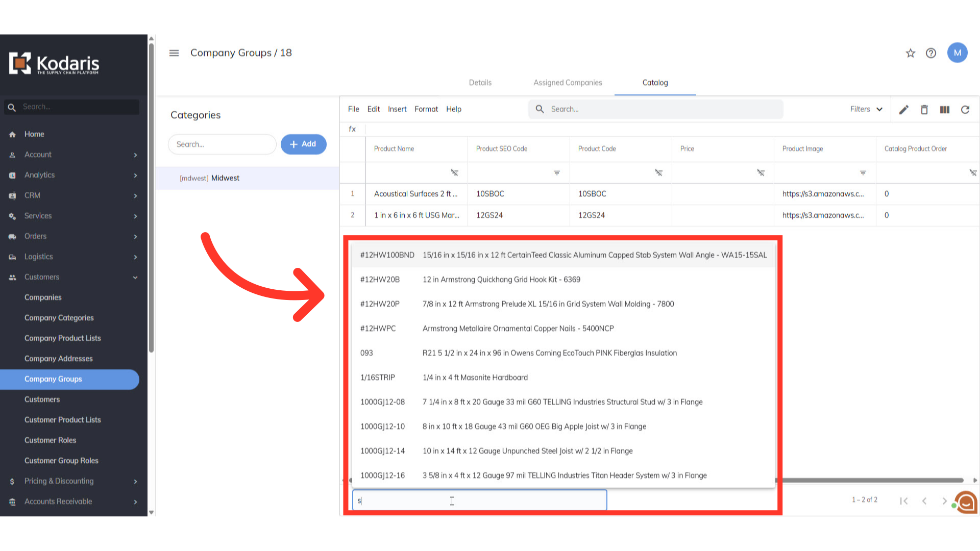Click the trash delete icon
The image size is (980, 551).
point(924,110)
